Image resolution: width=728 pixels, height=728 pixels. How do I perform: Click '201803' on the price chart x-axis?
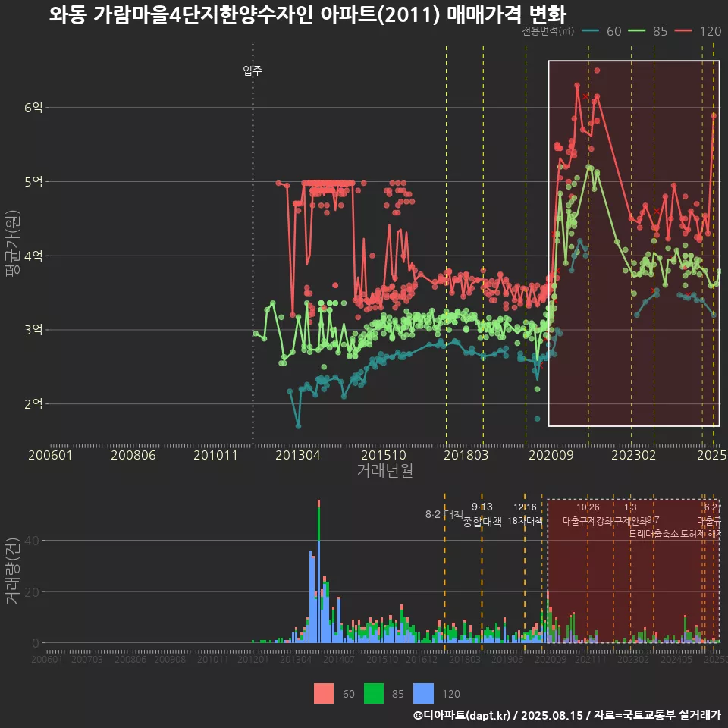[x=466, y=455]
